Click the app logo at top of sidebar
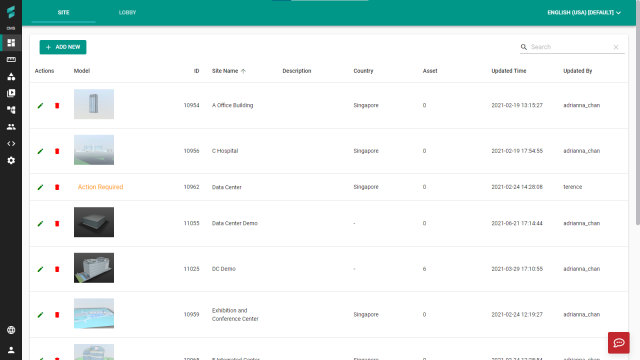The image size is (640, 360). [11, 12]
